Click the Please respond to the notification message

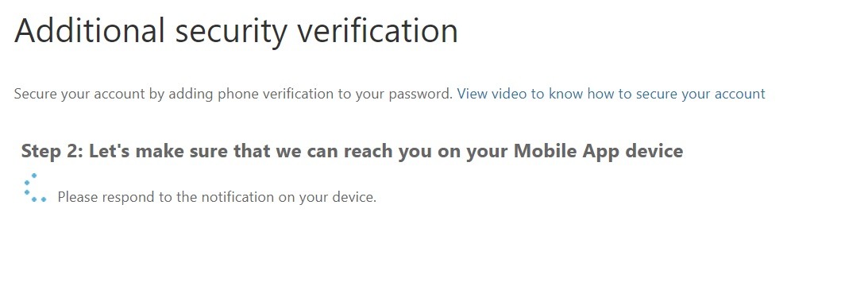(x=217, y=197)
